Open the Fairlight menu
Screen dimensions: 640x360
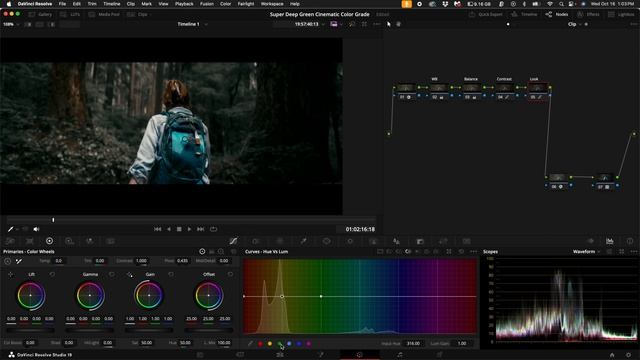(246, 4)
